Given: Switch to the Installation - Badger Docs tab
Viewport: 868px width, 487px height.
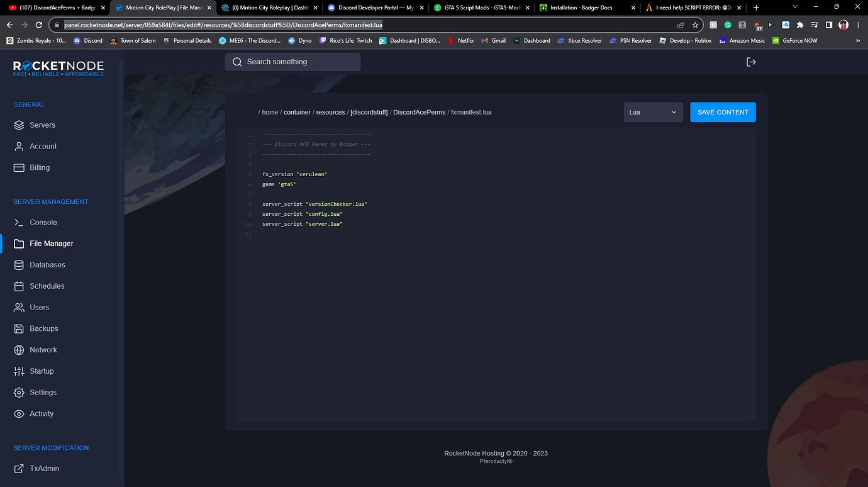Looking at the screenshot, I should coord(582,8).
